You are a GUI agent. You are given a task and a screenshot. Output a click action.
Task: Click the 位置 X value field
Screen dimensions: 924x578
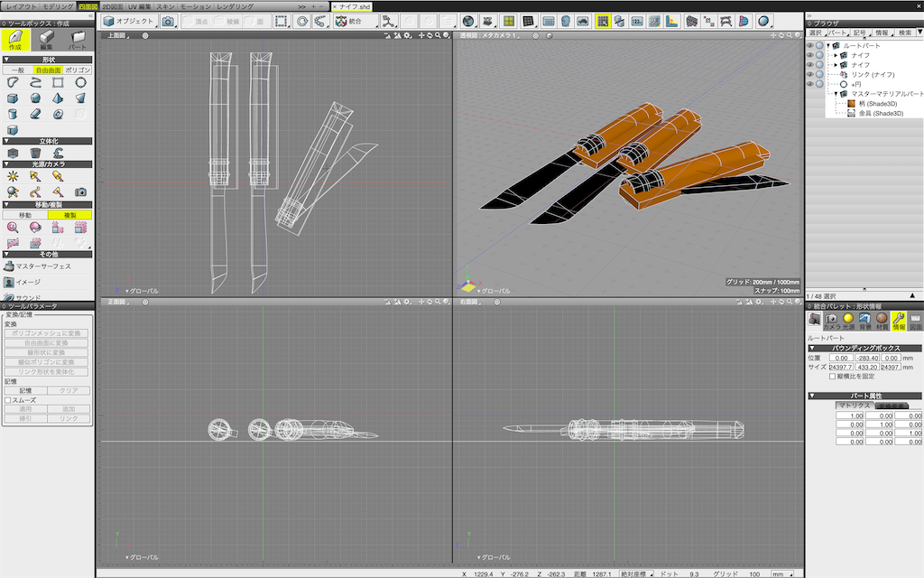point(841,358)
